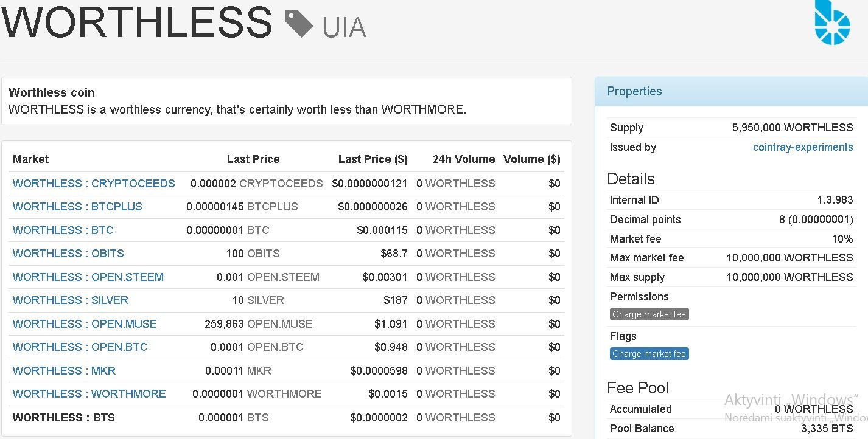Open the WORTHLESS : CRYPTOCEEDS market
This screenshot has width=868, height=439.
(x=94, y=184)
